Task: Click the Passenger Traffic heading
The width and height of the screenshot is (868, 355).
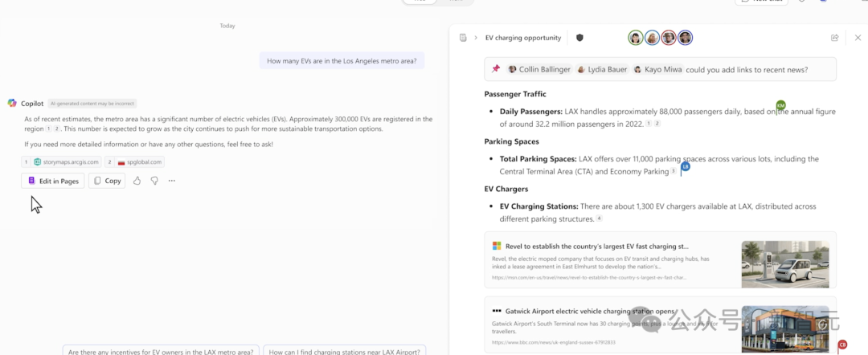Action: pyautogui.click(x=515, y=94)
